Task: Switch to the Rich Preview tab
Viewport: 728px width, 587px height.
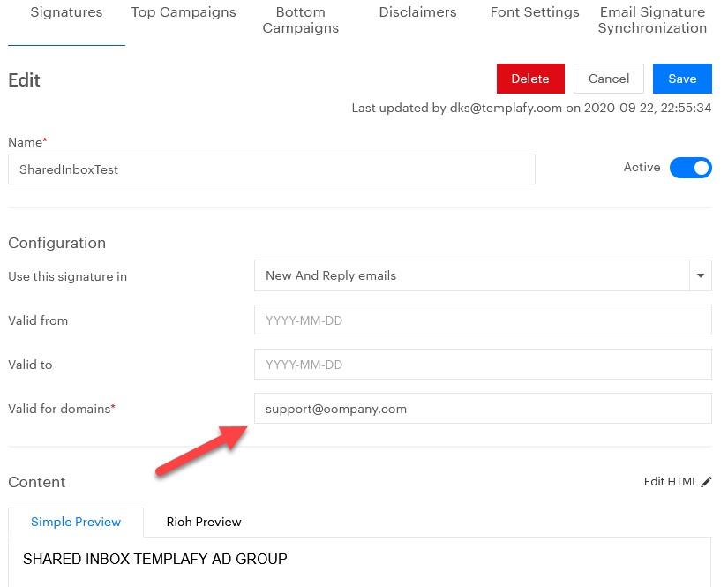Action: click(x=204, y=522)
